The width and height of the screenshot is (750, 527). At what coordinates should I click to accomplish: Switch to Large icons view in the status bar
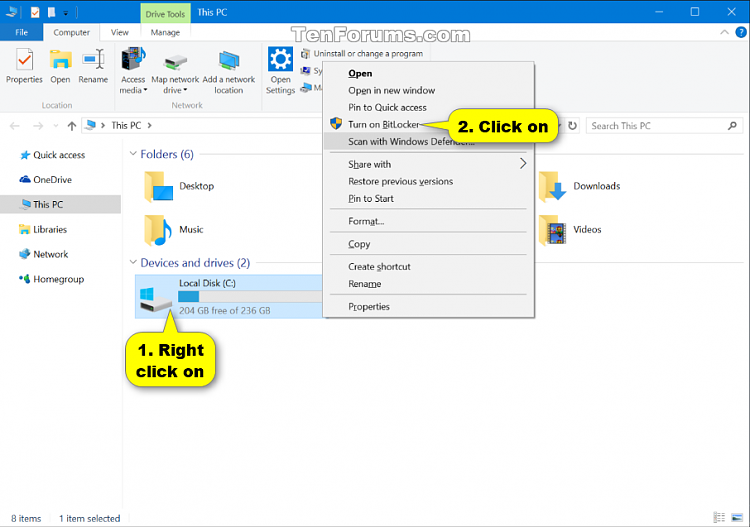click(737, 517)
